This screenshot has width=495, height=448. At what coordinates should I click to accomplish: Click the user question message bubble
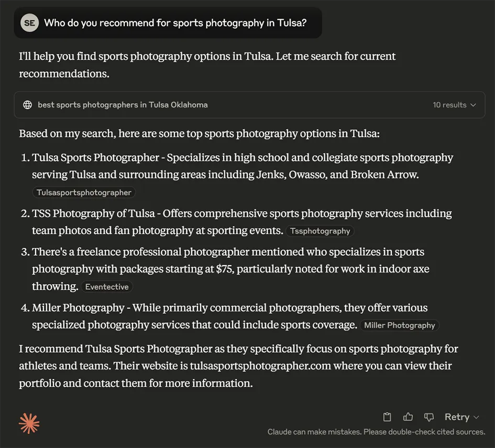(x=168, y=23)
